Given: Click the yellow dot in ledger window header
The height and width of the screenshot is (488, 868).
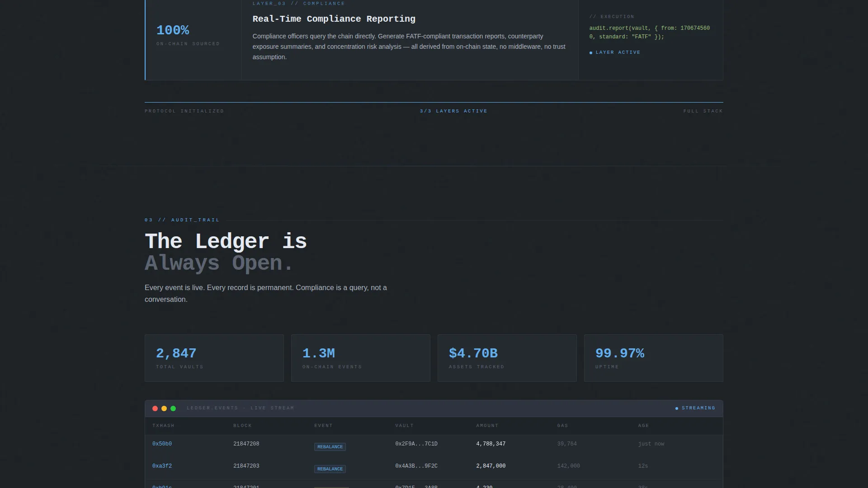Looking at the screenshot, I should point(164,408).
